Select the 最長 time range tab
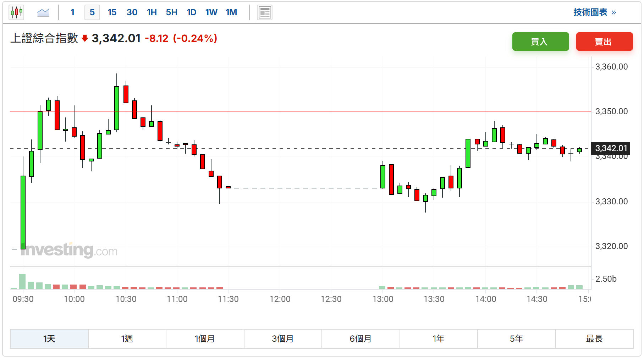 click(594, 339)
